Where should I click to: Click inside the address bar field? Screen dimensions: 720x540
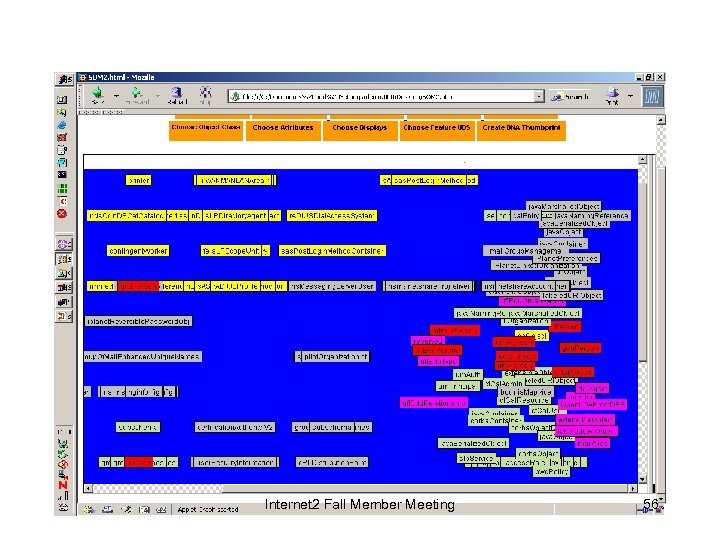point(386,96)
